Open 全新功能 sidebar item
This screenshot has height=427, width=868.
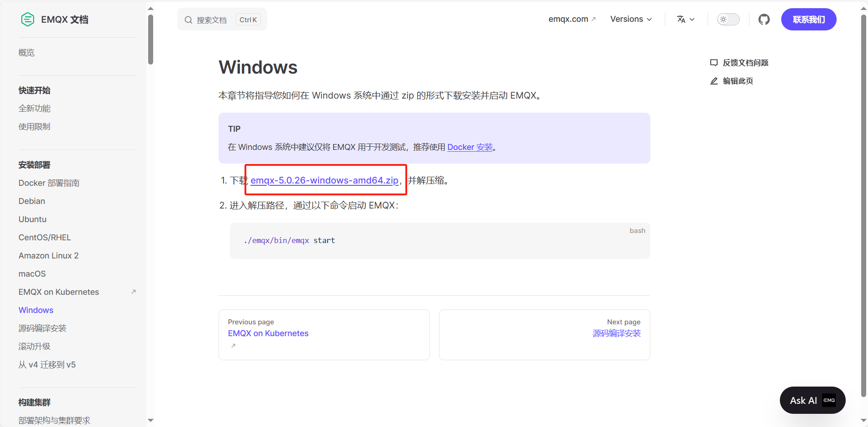(35, 109)
